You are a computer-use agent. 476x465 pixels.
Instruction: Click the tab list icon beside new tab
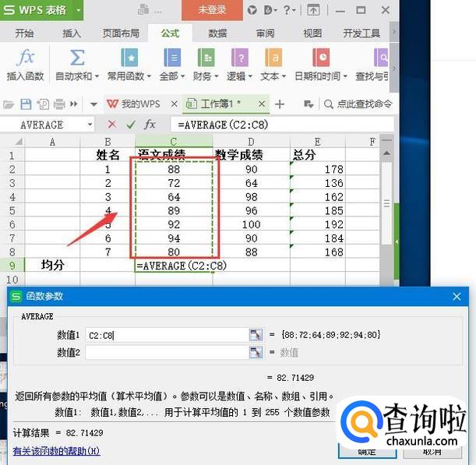tap(309, 104)
